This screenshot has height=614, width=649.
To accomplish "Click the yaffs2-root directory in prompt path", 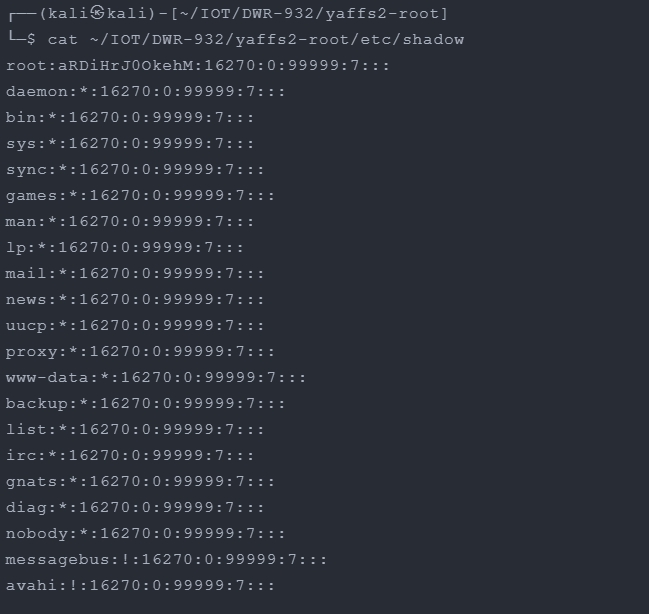I will coord(382,14).
